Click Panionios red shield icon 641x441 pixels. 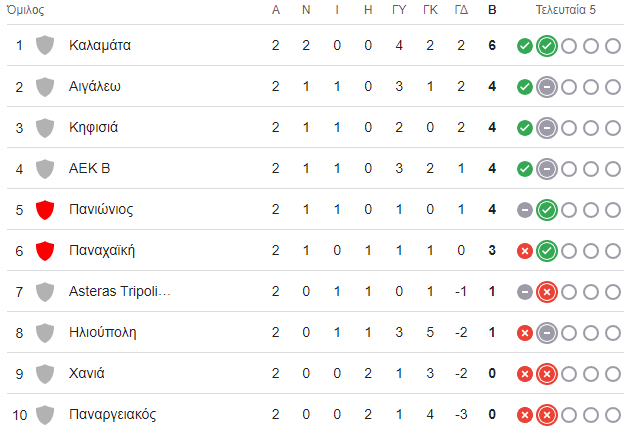click(44, 209)
